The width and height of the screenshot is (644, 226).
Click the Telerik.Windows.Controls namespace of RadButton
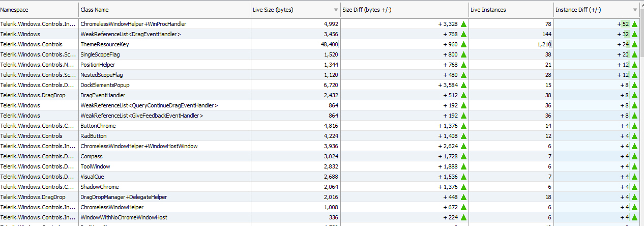(x=32, y=136)
